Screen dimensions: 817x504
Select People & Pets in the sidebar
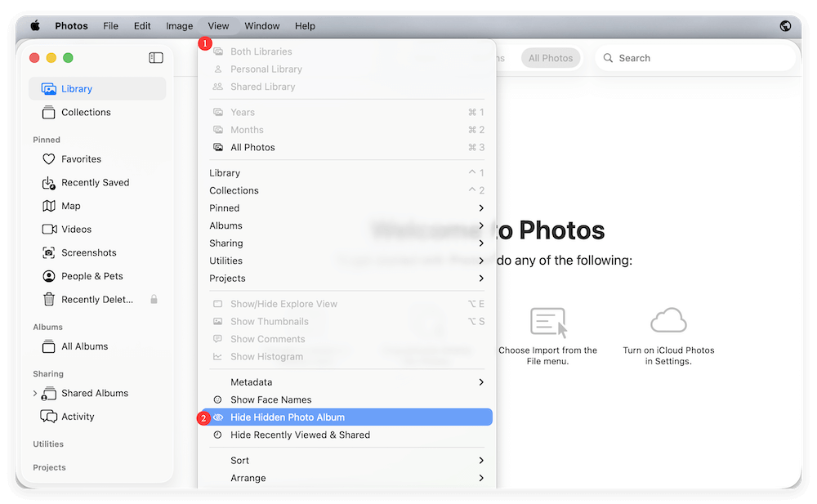[92, 275]
